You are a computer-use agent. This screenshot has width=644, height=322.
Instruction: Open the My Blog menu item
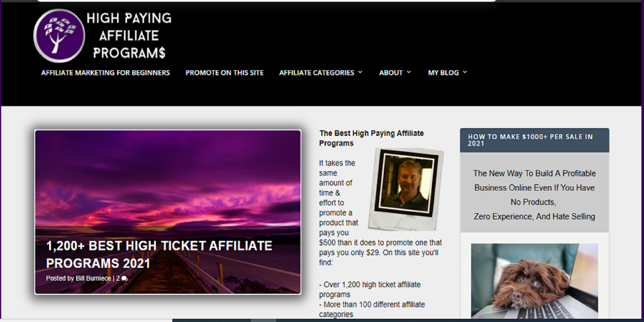click(x=443, y=73)
